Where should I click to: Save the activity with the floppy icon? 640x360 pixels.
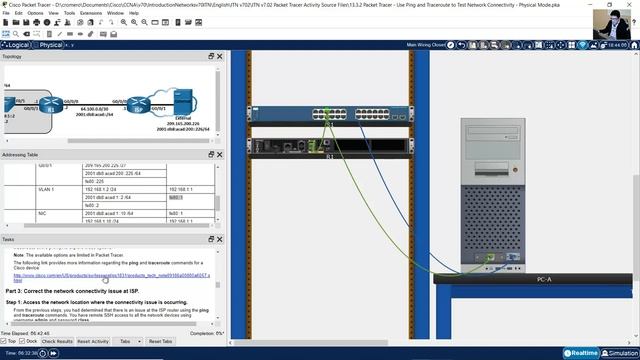26,22
